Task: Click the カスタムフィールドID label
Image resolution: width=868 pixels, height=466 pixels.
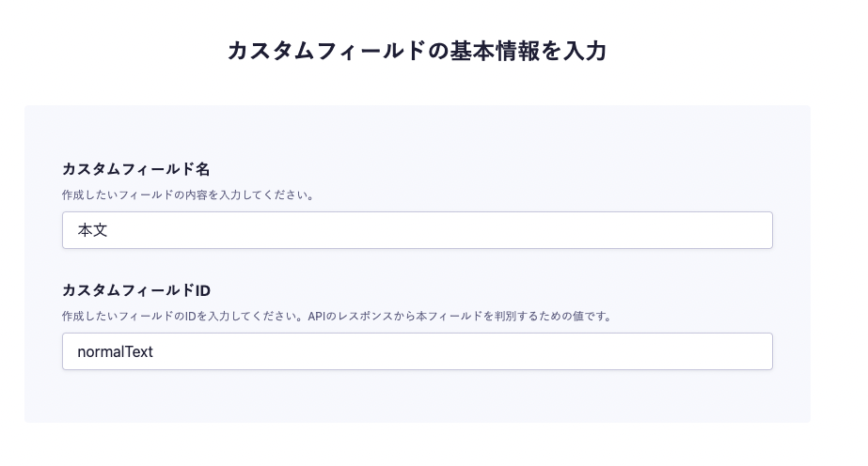Action: [135, 290]
